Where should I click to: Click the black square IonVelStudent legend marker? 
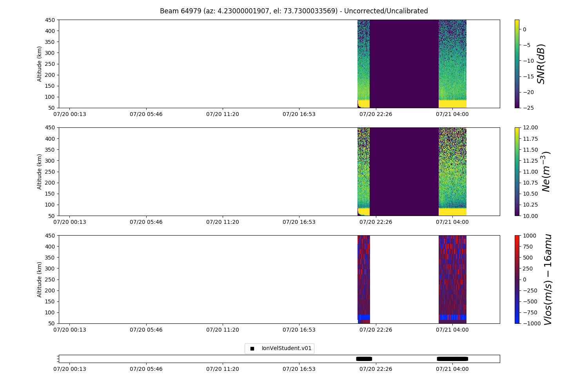[x=252, y=348]
